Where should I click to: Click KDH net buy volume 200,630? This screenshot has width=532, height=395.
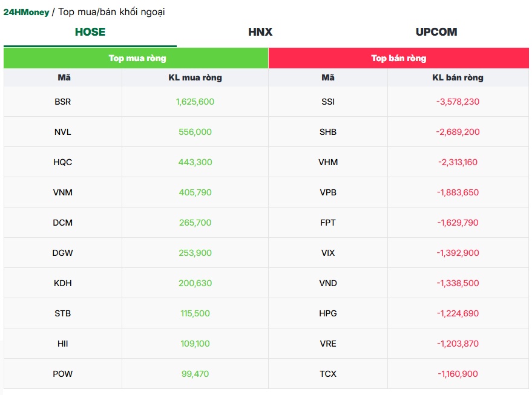point(195,283)
